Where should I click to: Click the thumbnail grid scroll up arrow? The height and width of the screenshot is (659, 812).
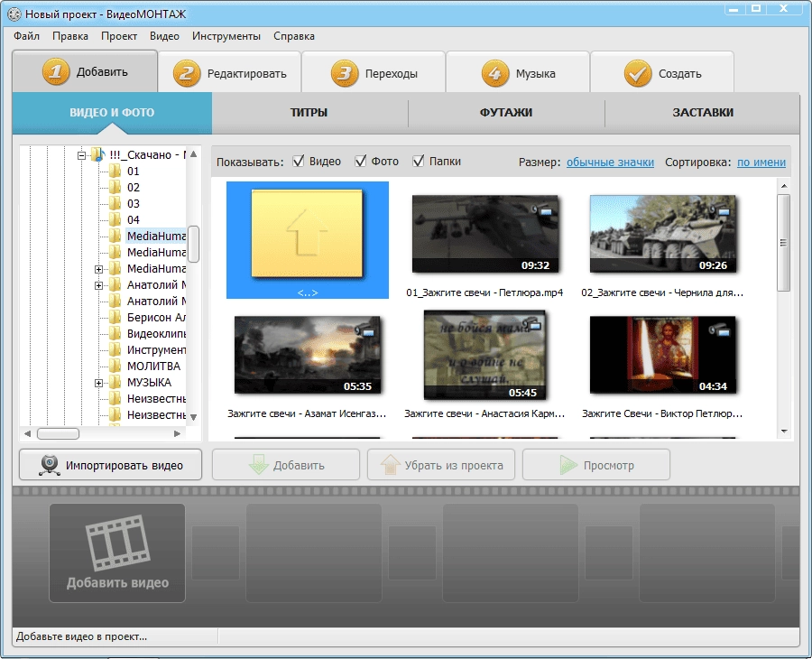(783, 185)
